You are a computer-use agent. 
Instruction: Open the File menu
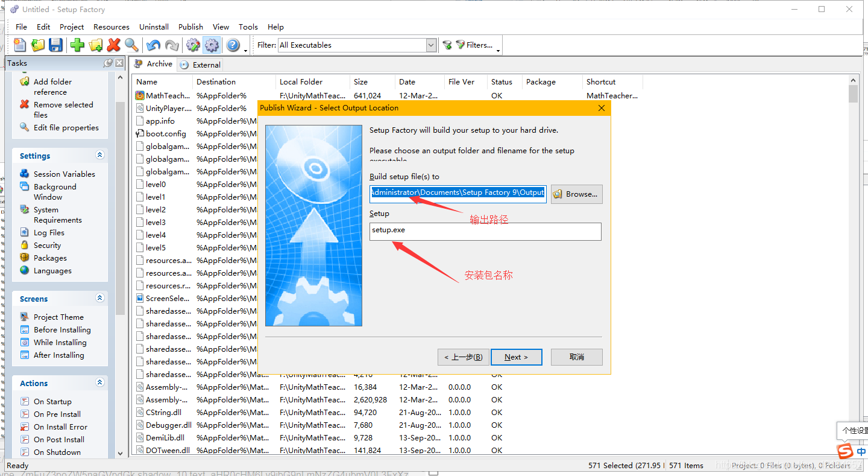click(x=22, y=27)
